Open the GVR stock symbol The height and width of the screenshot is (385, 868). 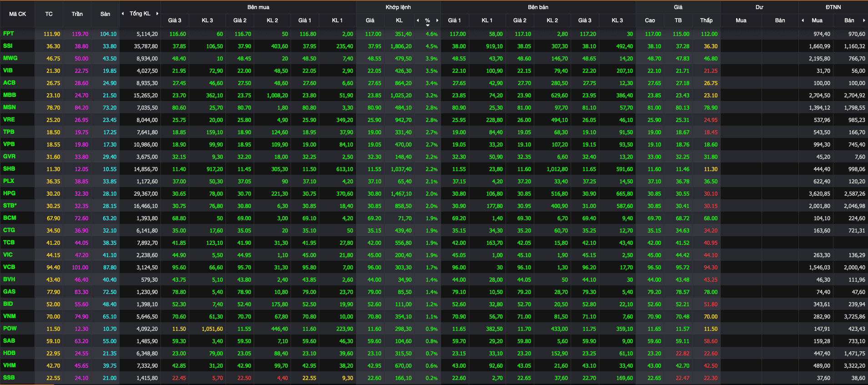coord(9,157)
